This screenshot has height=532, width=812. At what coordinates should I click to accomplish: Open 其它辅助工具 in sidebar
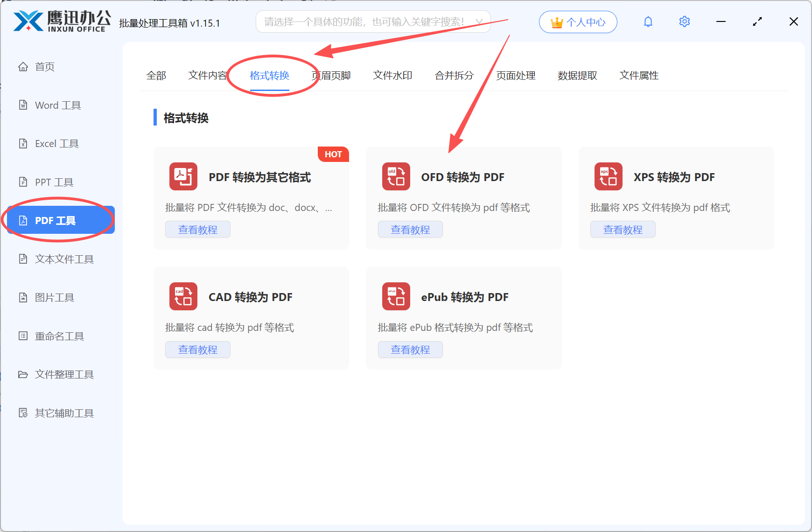point(61,413)
